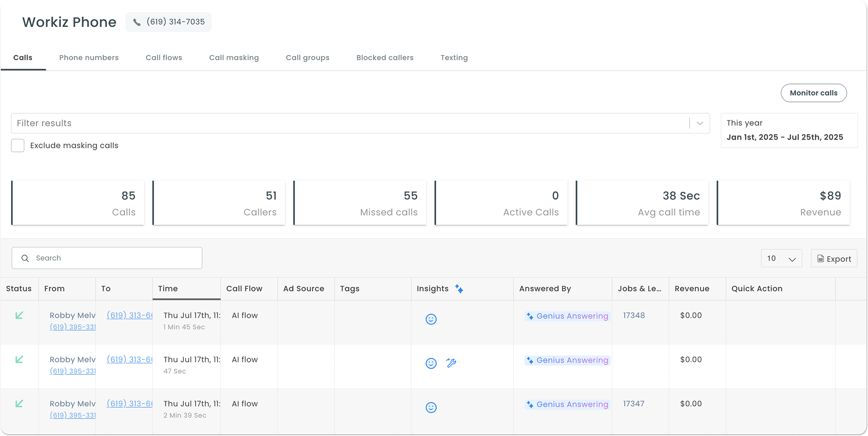This screenshot has width=868, height=436.
Task: Open the Blocked callers tab
Action: tap(385, 58)
